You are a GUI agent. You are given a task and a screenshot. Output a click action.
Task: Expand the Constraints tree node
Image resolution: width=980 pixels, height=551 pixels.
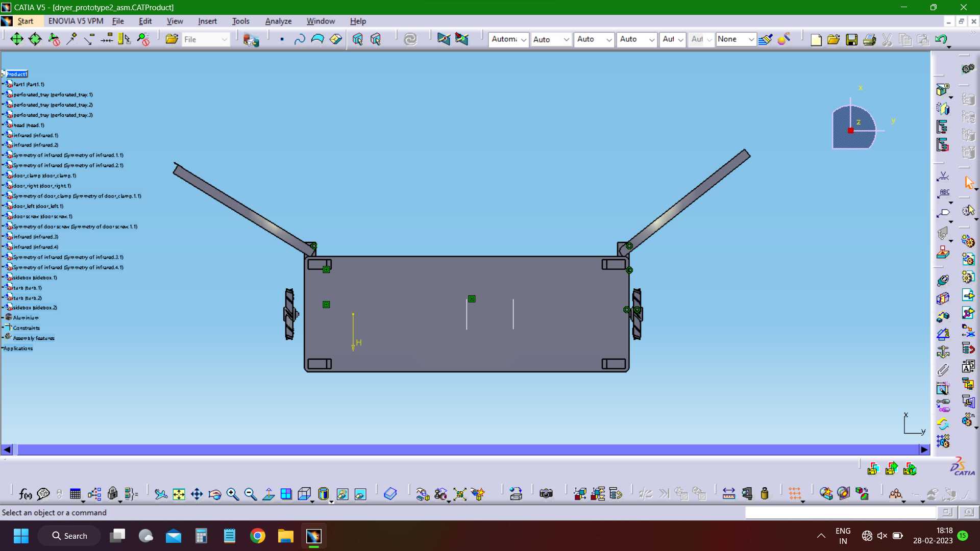pyautogui.click(x=26, y=328)
